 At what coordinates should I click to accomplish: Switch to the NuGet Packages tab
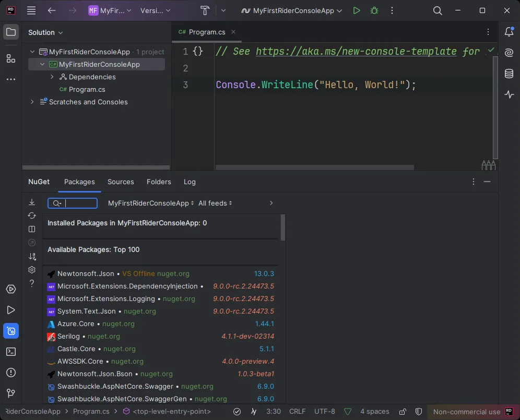pyautogui.click(x=79, y=182)
